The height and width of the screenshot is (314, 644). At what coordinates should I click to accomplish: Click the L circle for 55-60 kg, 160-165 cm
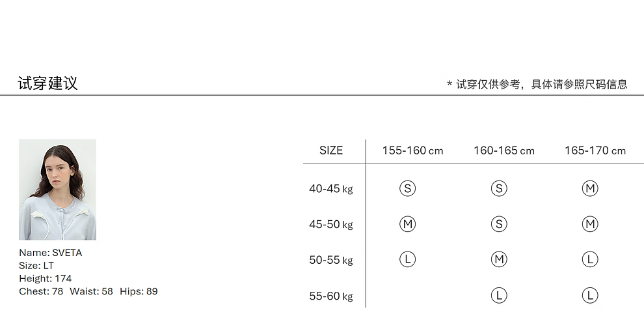coord(499,295)
